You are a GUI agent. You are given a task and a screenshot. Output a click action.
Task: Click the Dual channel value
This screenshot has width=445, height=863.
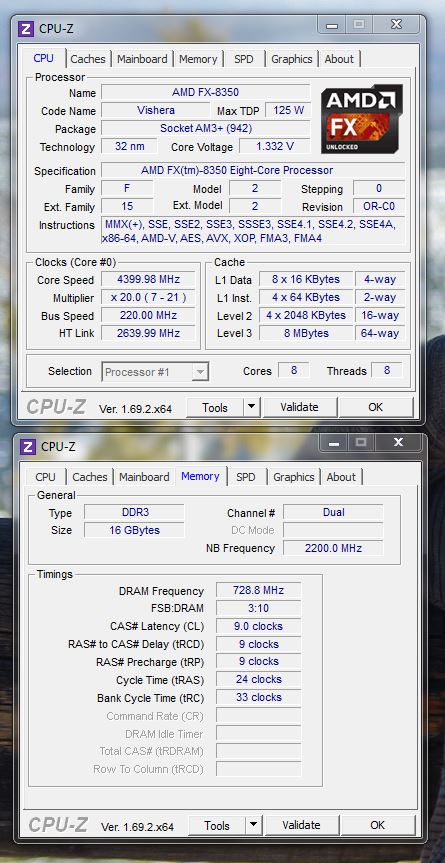[x=333, y=512]
